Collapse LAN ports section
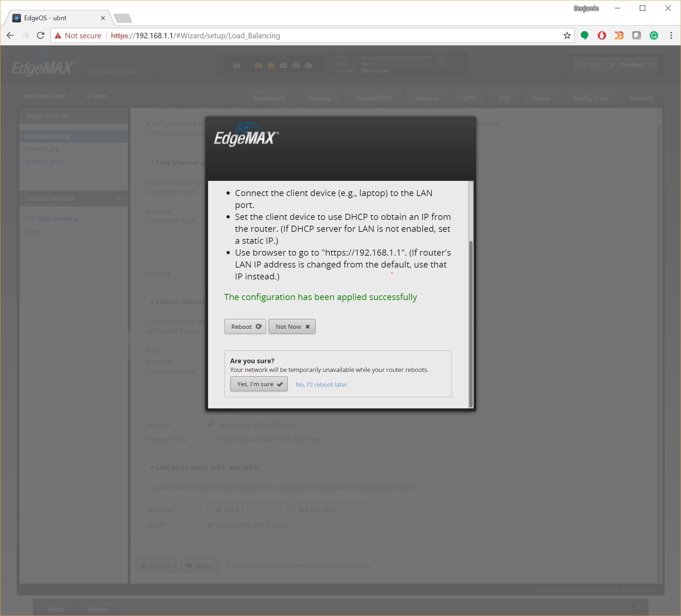Screen dimensions: 681x616 click(x=152, y=468)
